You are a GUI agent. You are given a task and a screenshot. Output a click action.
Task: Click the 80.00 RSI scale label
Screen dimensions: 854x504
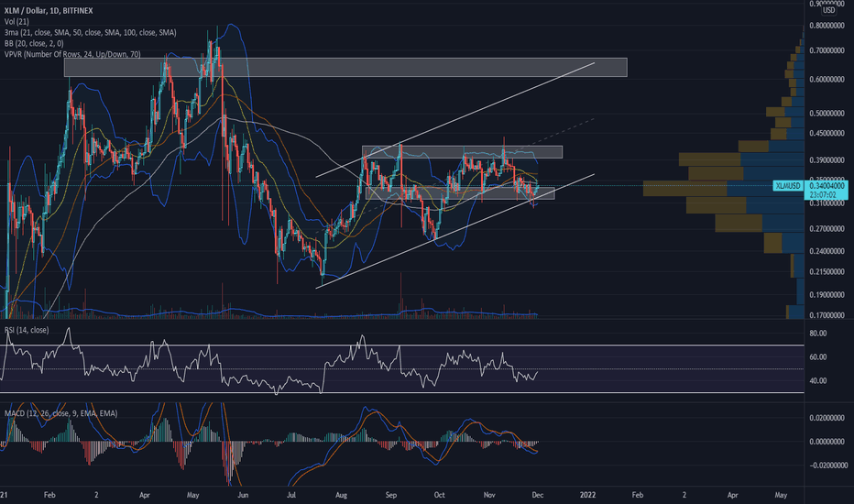click(x=818, y=333)
